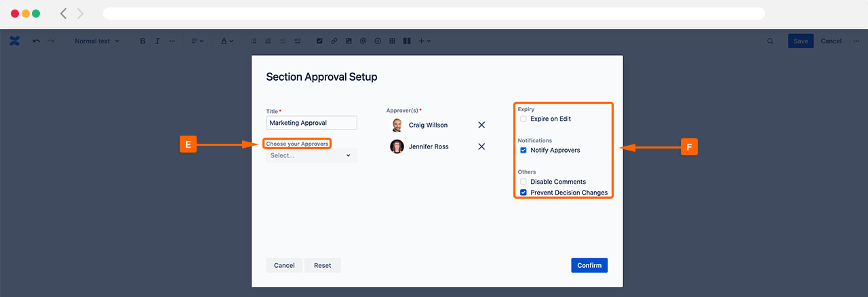The height and width of the screenshot is (297, 868).
Task: Click the Confirm button
Action: point(589,265)
